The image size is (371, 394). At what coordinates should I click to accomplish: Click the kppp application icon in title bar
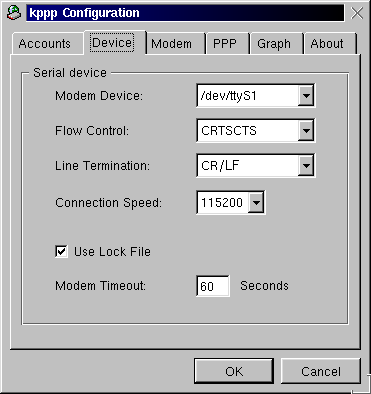click(14, 13)
